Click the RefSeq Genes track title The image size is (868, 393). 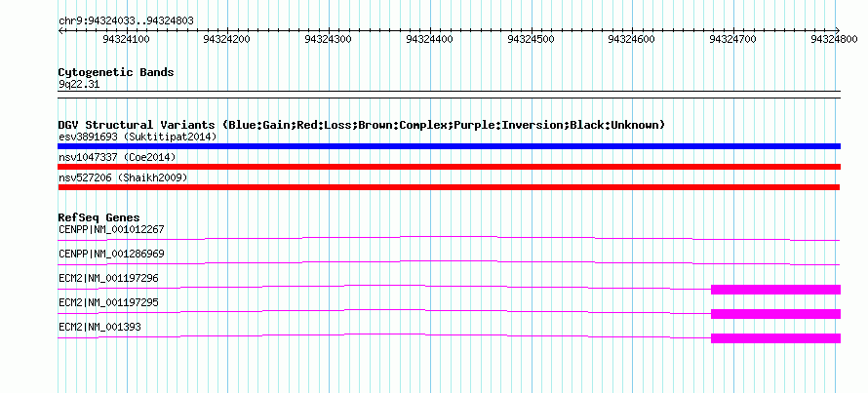point(99,217)
